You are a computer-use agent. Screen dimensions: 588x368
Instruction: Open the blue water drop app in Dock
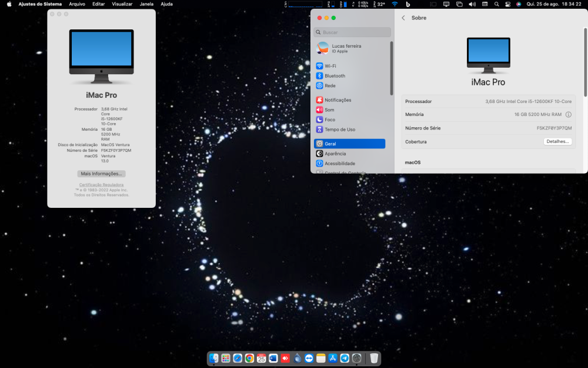(x=297, y=358)
